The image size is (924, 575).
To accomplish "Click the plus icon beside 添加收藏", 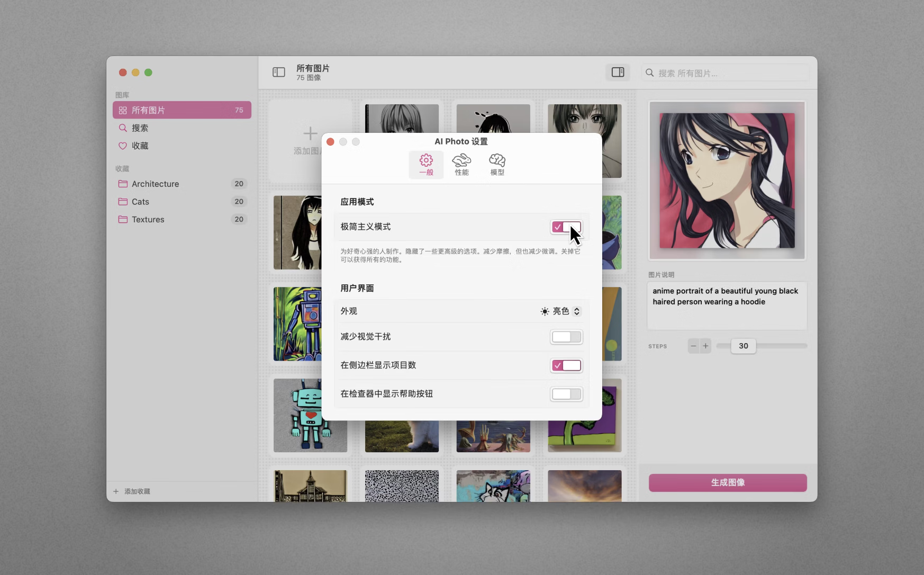I will coord(116,491).
